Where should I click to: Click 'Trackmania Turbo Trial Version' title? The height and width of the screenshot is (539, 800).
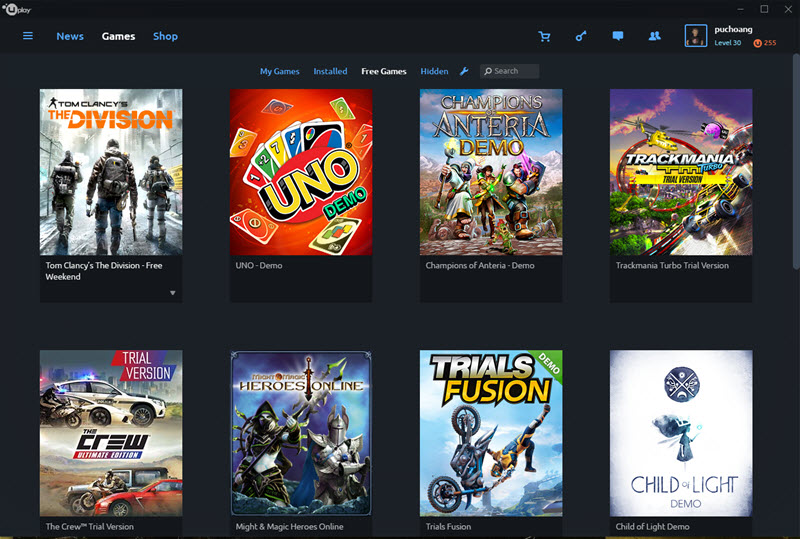tap(672, 265)
